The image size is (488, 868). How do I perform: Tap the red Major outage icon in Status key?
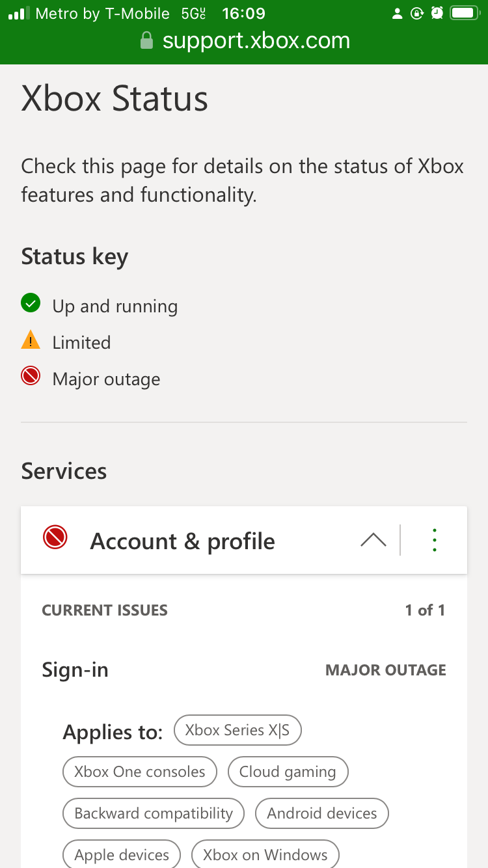(31, 376)
